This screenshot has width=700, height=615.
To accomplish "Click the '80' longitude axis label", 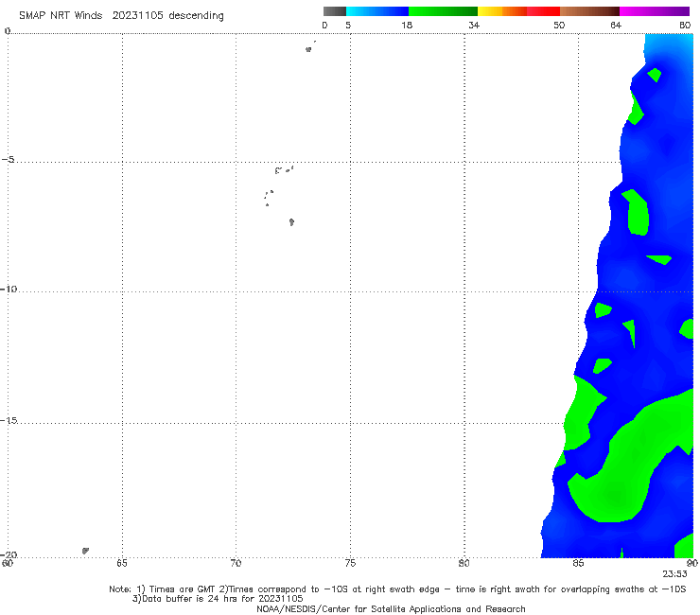I will (x=464, y=563).
